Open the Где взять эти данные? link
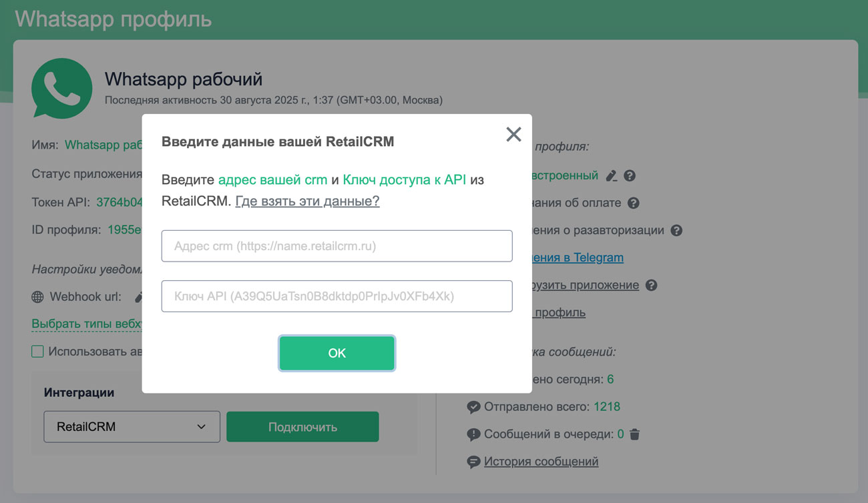Image resolution: width=868 pixels, height=503 pixels. tap(307, 201)
